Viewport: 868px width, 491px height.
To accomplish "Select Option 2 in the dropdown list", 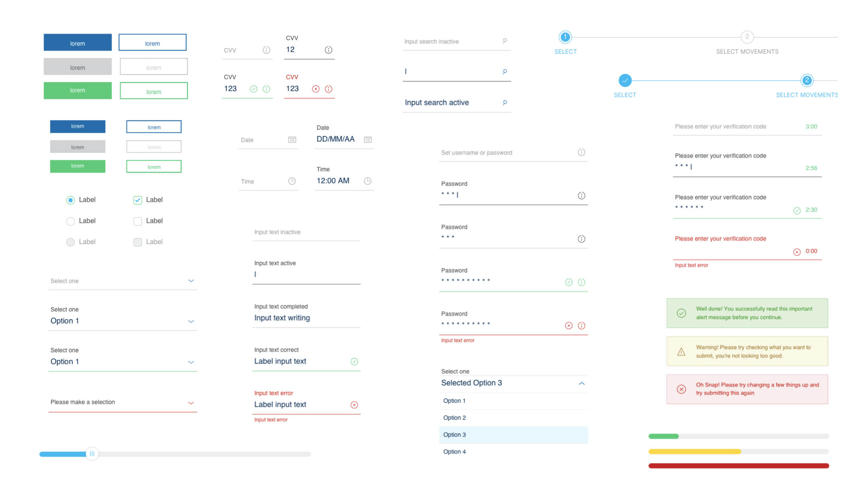I will pos(454,418).
